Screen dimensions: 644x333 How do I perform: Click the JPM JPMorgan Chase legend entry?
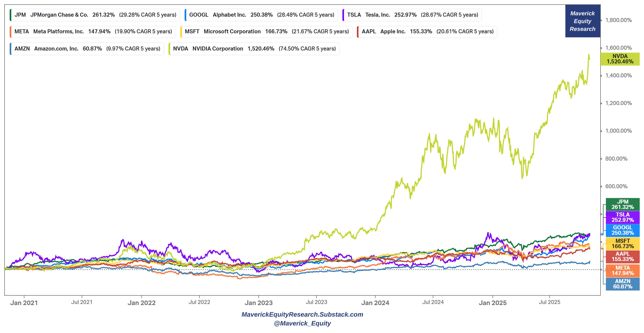pyautogui.click(x=95, y=15)
